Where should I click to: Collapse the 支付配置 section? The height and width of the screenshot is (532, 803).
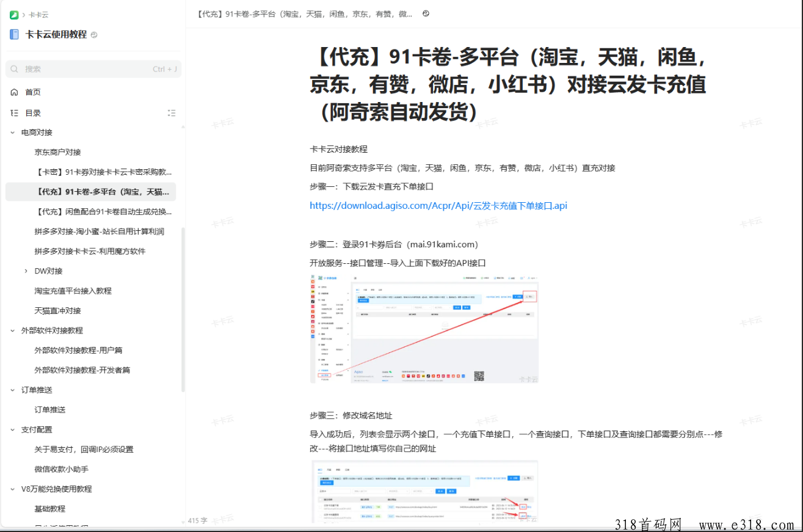pos(12,429)
